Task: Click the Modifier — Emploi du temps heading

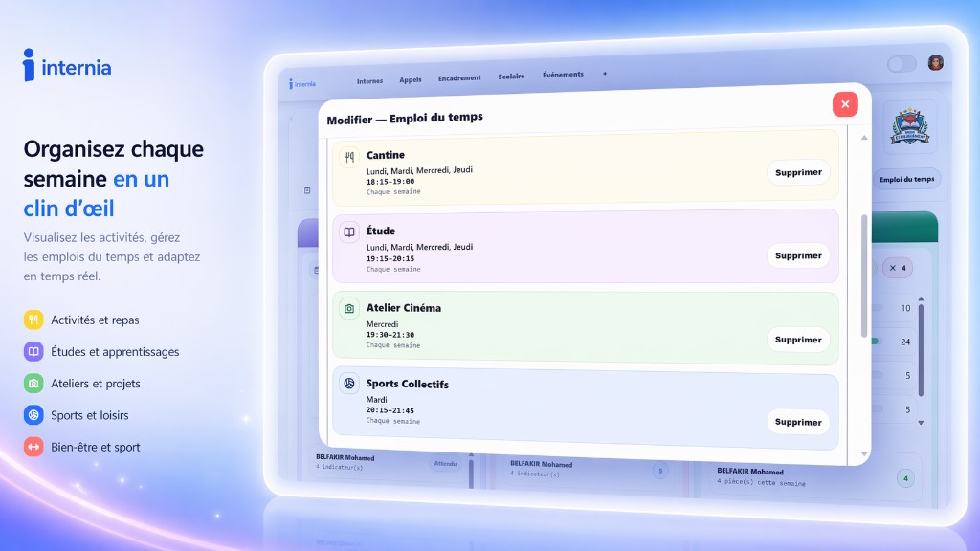Action: pyautogui.click(x=405, y=118)
